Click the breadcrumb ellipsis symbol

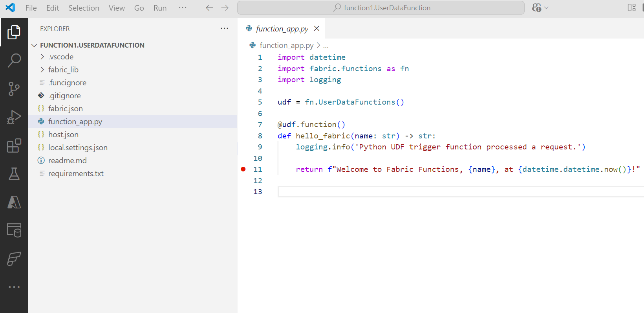click(326, 46)
